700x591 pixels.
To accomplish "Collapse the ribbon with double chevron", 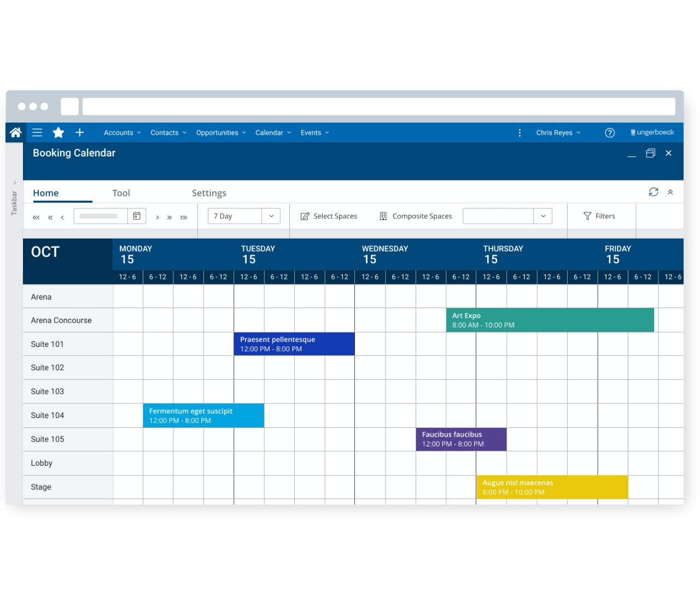I will coord(670,192).
